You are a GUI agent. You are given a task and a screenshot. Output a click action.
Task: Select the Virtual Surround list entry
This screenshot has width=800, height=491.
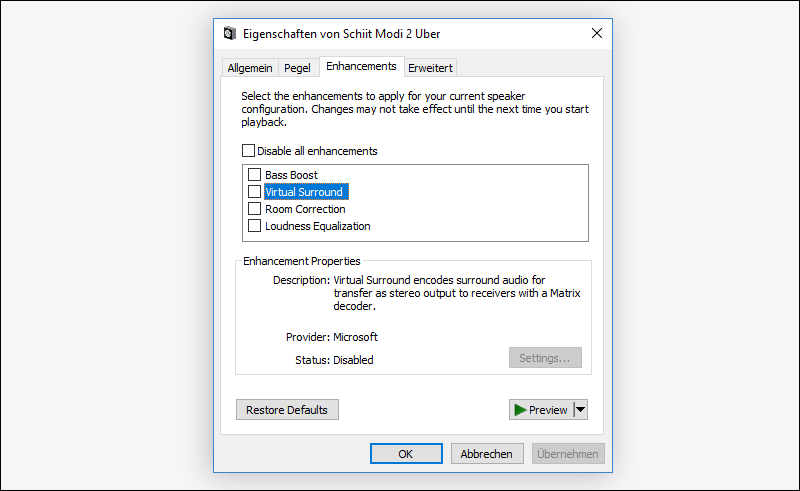click(x=304, y=192)
